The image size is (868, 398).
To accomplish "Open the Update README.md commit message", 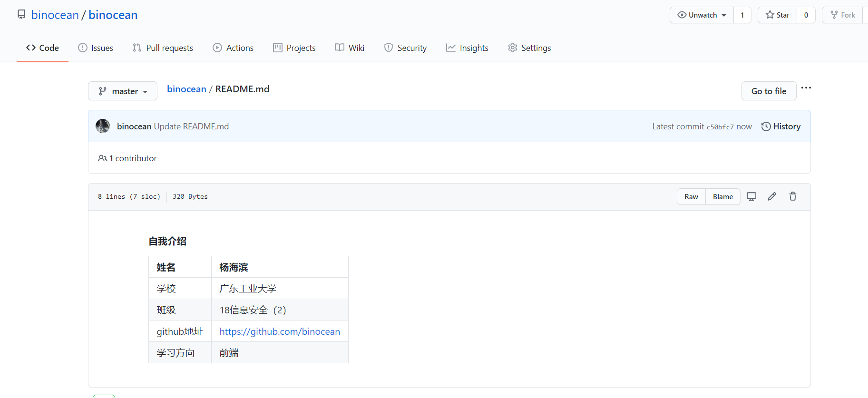I will coord(191,126).
